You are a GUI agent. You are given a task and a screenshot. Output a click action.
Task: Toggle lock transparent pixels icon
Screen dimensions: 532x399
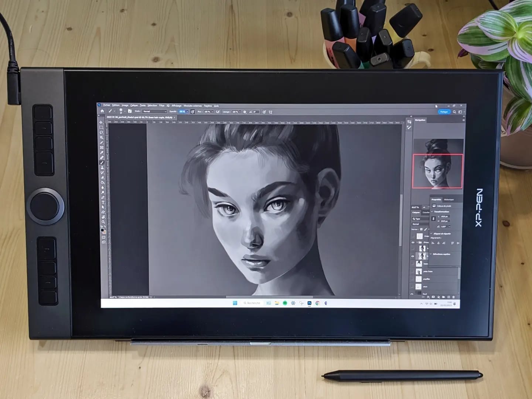421,229
